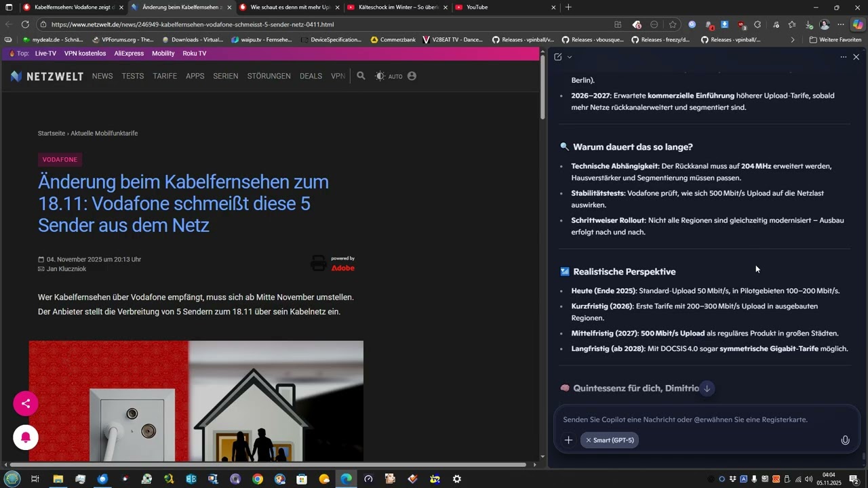The height and width of the screenshot is (488, 868).
Task: Close the Copilot sidebar pane
Action: click(x=856, y=57)
